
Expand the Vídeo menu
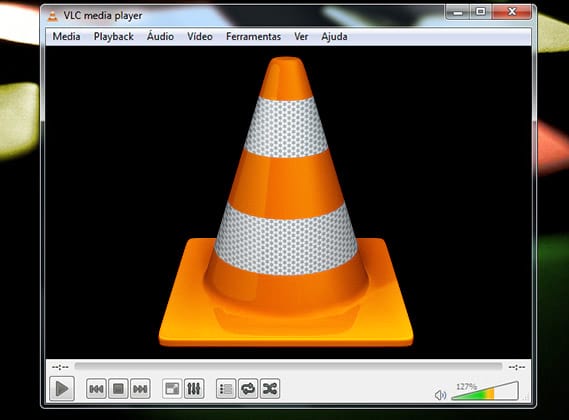(200, 36)
